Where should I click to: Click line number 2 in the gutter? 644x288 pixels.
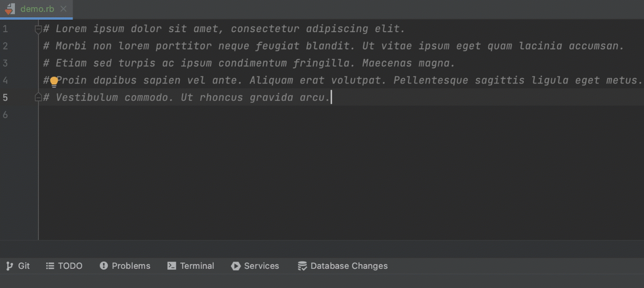tap(5, 46)
